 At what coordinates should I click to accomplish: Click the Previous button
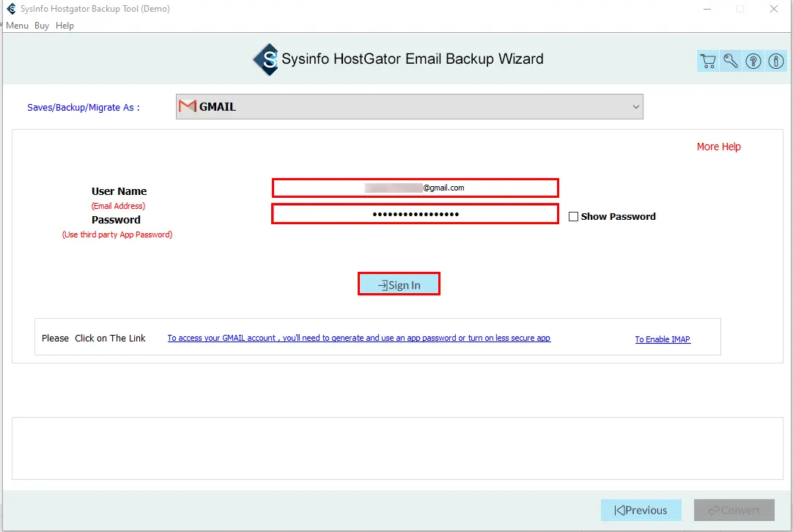coord(641,510)
